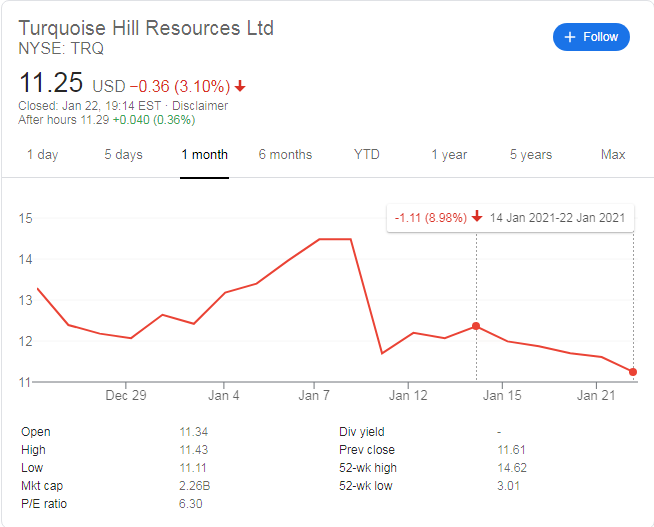The height and width of the screenshot is (527, 654).
Task: Click the 22 Jan chart endpoint dot
Action: [633, 372]
